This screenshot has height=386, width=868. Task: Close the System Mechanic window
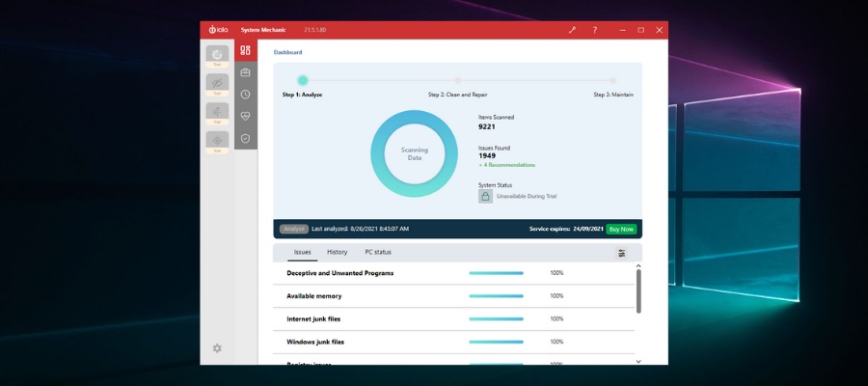coord(660,30)
